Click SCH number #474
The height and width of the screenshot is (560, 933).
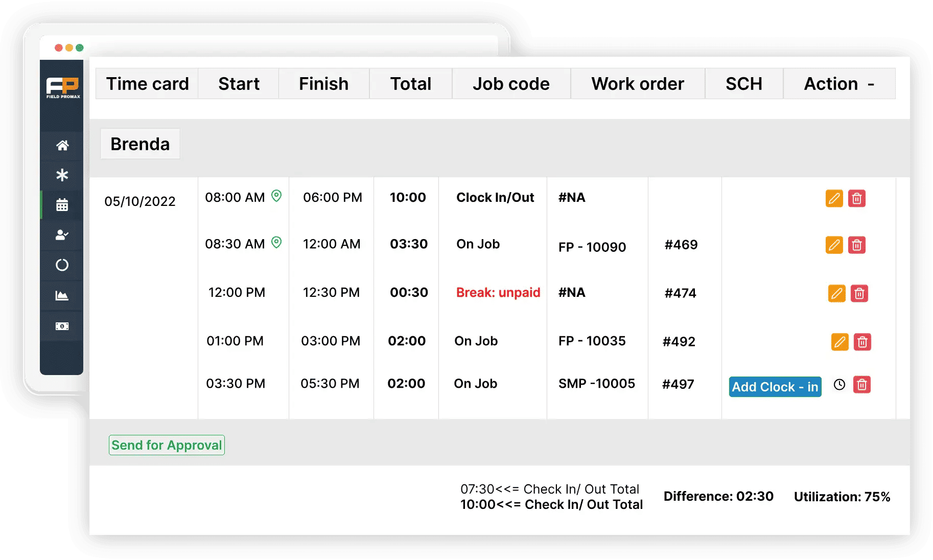click(x=681, y=293)
